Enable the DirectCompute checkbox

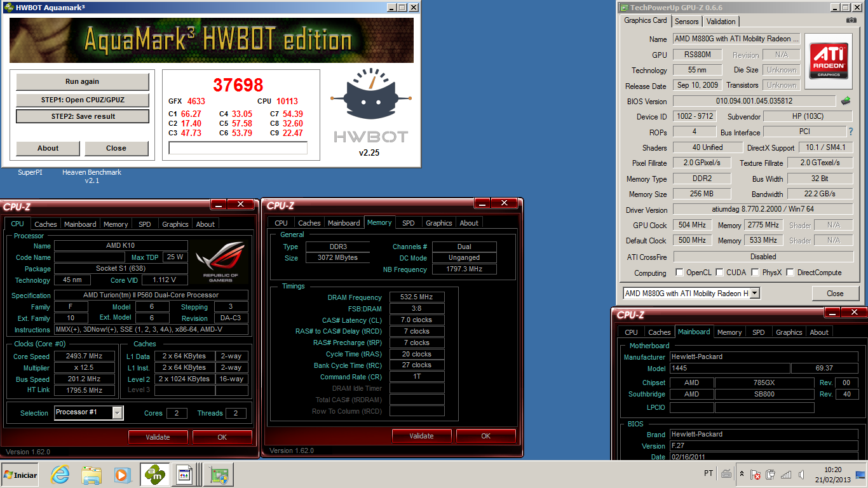coord(790,272)
